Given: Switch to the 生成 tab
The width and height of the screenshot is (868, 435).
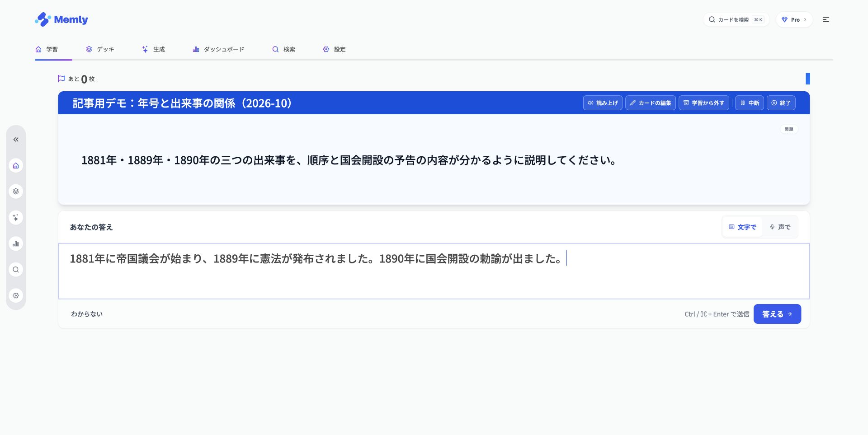Looking at the screenshot, I should 153,49.
